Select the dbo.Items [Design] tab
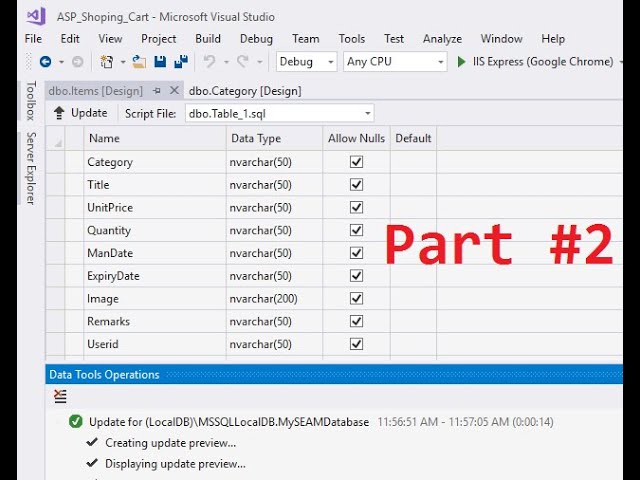 96,91
